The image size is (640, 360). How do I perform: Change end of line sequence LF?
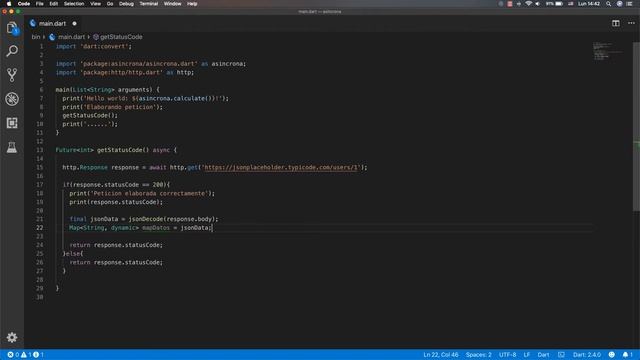(527, 355)
